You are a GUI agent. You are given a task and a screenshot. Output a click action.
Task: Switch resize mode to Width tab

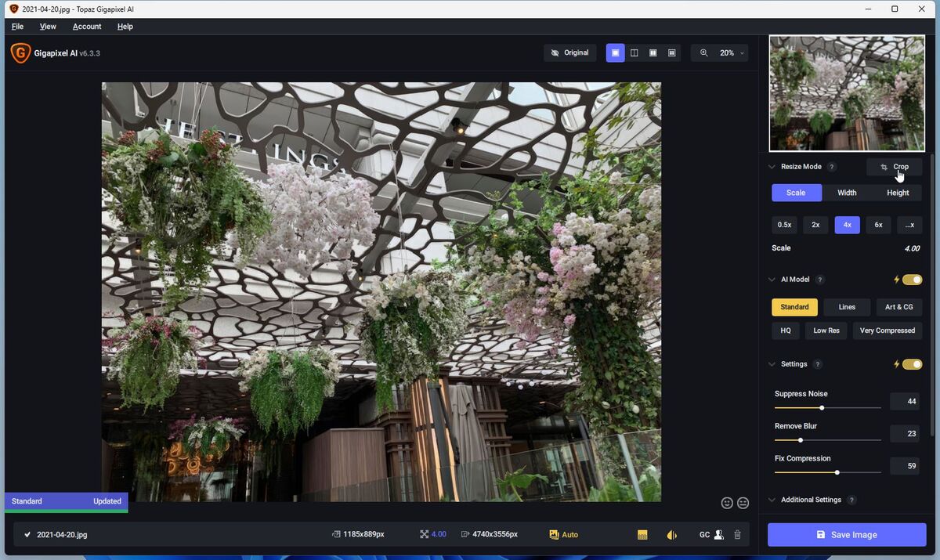pos(847,193)
